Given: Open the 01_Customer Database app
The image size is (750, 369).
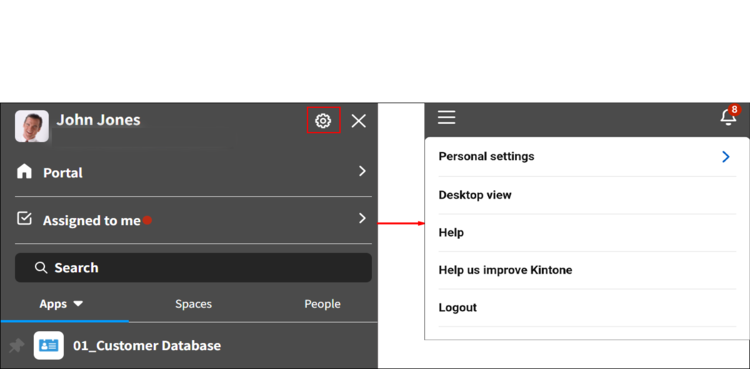Looking at the screenshot, I should point(147,346).
